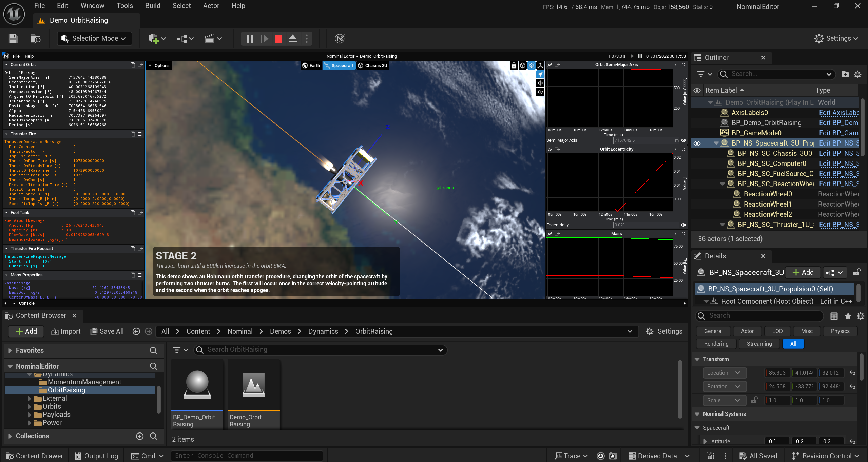Click the viewport cube view icon

tap(522, 65)
